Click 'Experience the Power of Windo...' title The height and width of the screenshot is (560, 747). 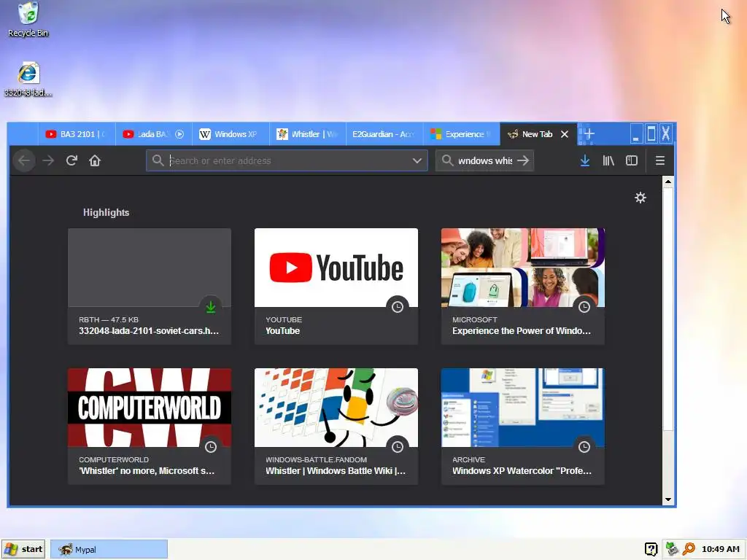522,331
